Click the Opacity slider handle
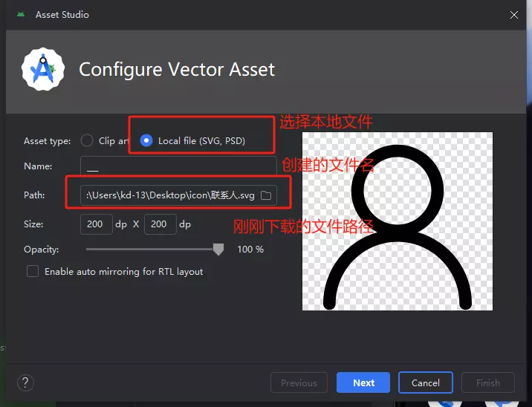The width and height of the screenshot is (532, 407). tap(218, 250)
